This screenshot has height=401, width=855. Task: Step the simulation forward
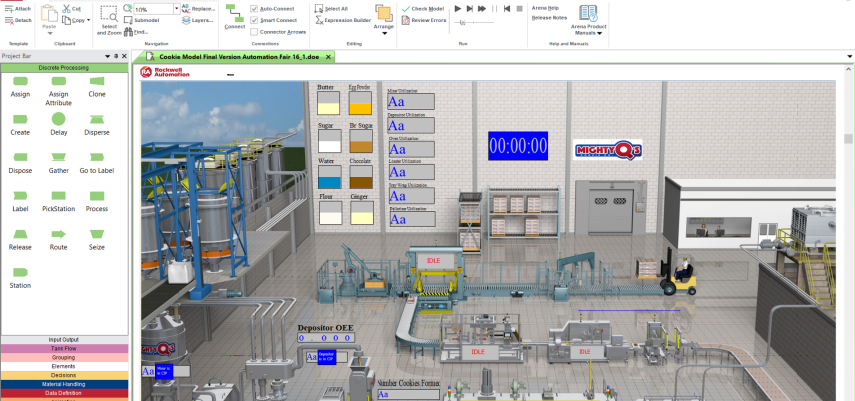pyautogui.click(x=469, y=9)
